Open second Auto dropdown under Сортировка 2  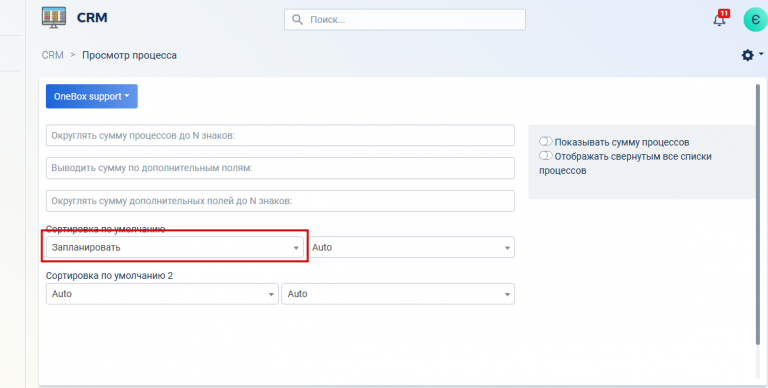coord(398,294)
